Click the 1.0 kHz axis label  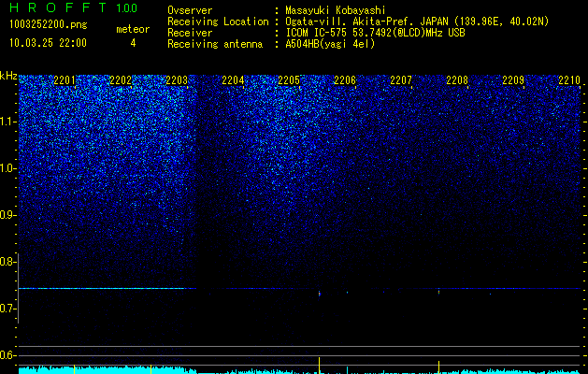(7, 168)
